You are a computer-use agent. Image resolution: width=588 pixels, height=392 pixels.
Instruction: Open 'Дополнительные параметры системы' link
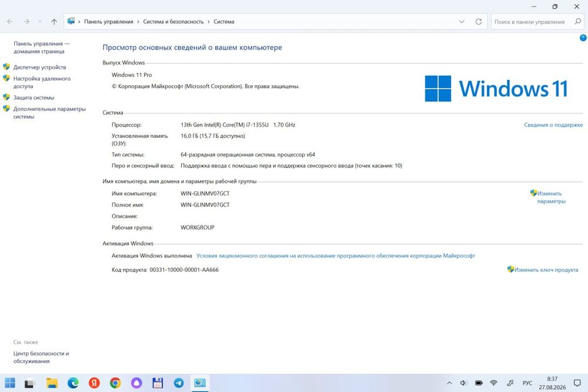pyautogui.click(x=49, y=112)
